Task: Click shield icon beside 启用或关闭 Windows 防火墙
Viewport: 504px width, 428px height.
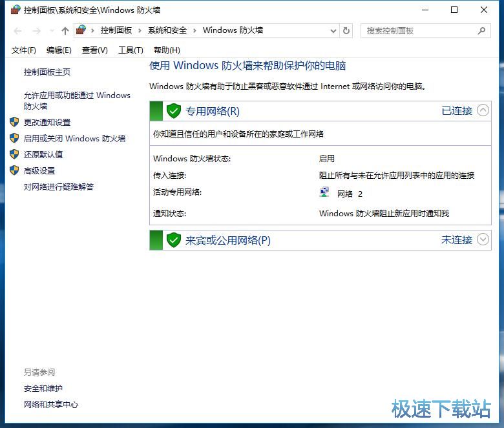Action: click(x=14, y=138)
